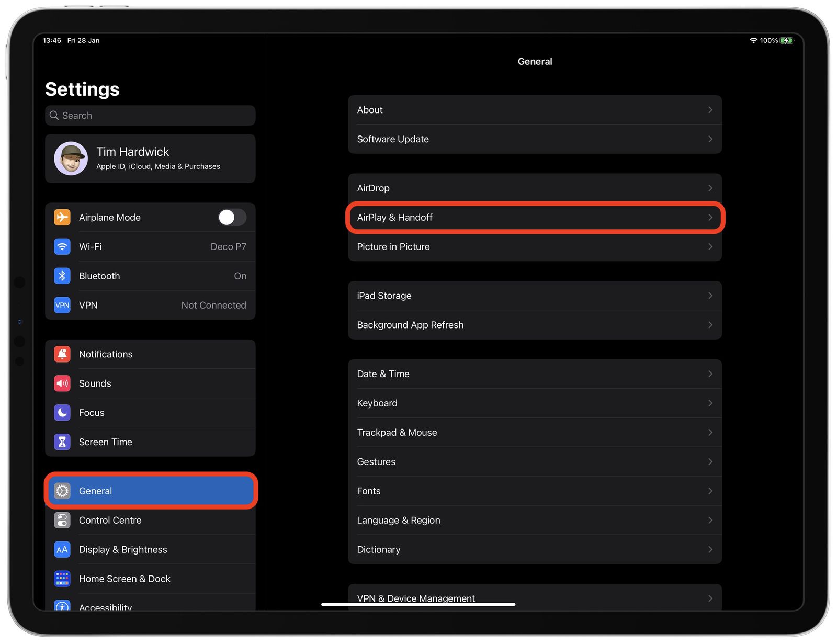Select the Focus moon icon
This screenshot has height=644, width=837.
tap(62, 412)
